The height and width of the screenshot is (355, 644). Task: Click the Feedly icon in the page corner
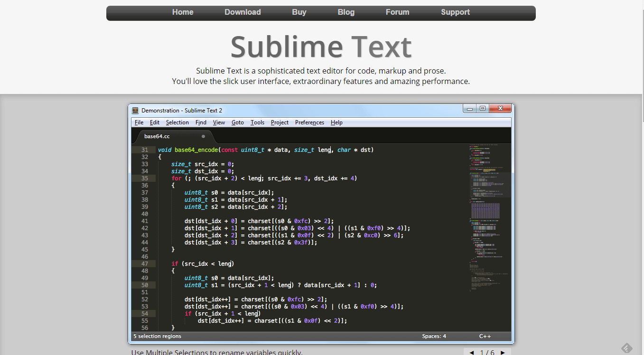pos(627,348)
